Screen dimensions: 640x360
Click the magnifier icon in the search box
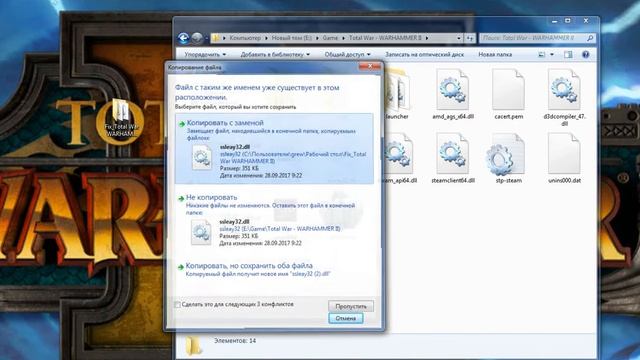click(x=590, y=38)
